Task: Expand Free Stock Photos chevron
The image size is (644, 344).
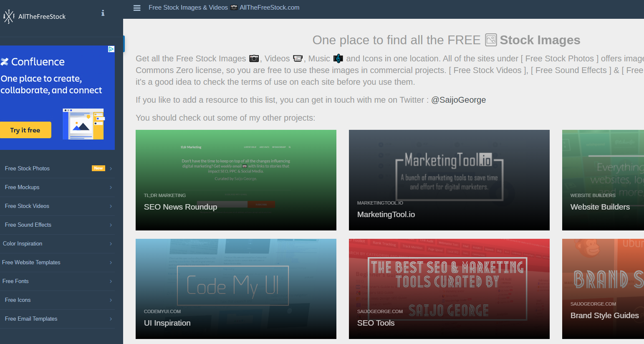Action: point(111,169)
